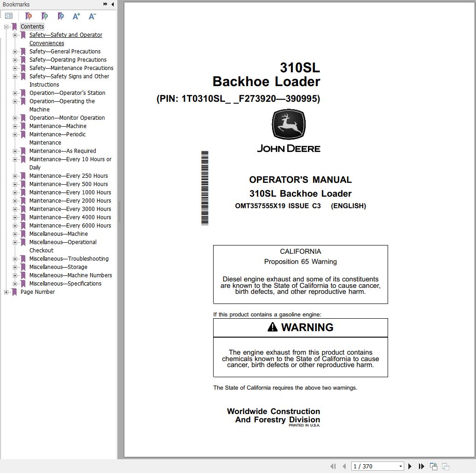
Task: Click the previous view icon near page counter
Action: (433, 466)
